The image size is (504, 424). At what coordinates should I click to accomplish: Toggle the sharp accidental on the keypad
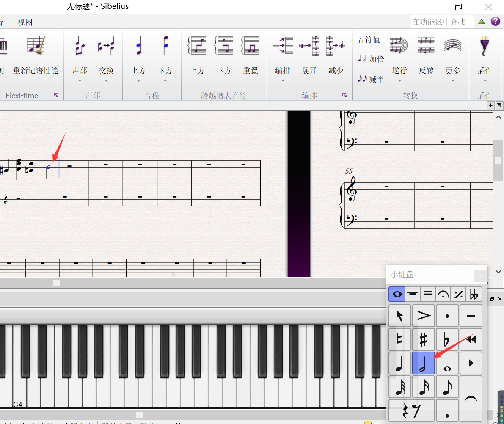[x=424, y=340]
